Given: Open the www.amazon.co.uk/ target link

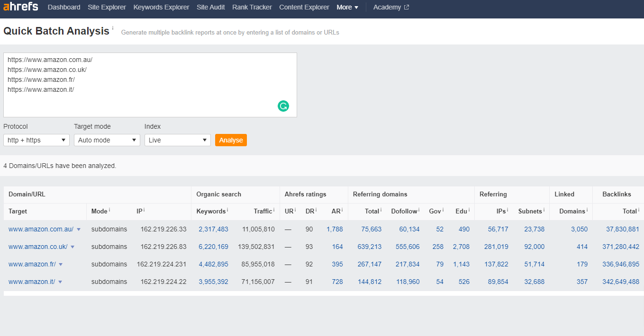Looking at the screenshot, I should pyautogui.click(x=38, y=247).
